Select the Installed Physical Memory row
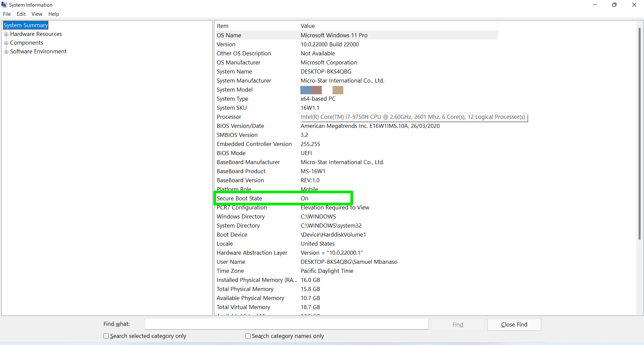644x345 pixels. click(x=356, y=280)
